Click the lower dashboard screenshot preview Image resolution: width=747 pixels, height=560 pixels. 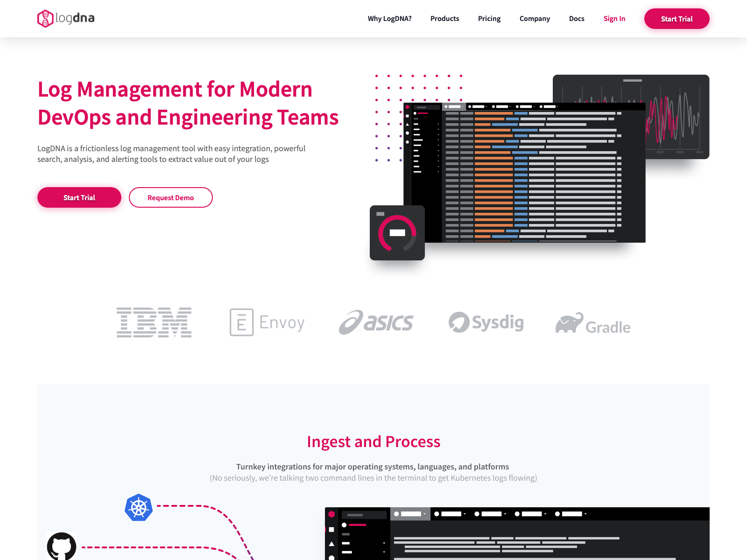[517, 533]
